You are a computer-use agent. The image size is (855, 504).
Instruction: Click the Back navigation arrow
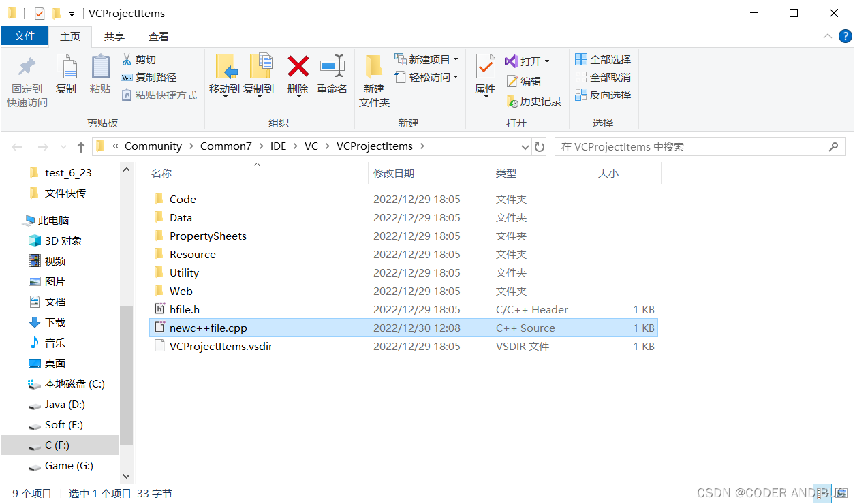coord(17,146)
